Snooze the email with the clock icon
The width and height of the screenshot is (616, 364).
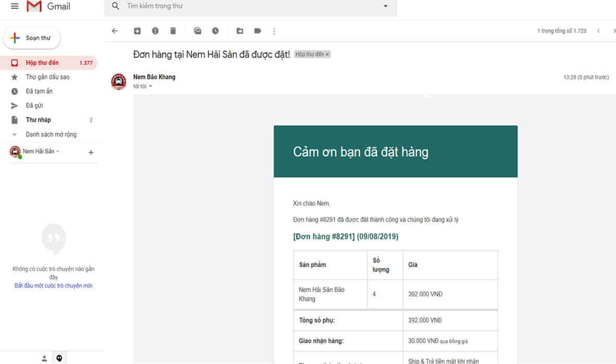click(x=216, y=31)
